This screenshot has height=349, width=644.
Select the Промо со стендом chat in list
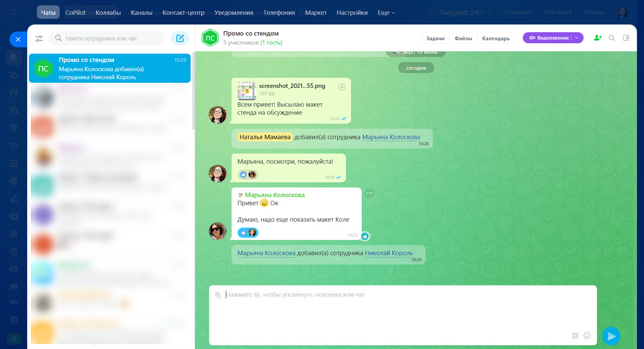(110, 68)
